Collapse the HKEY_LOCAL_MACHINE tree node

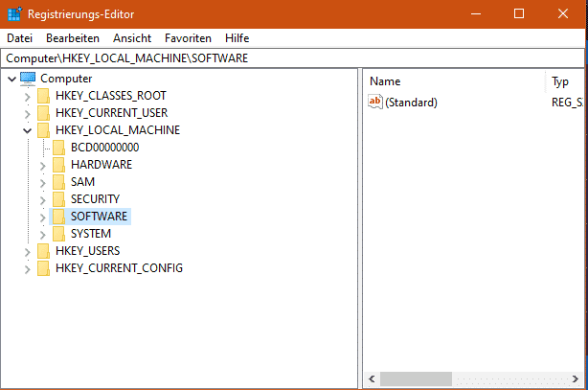pyautogui.click(x=27, y=130)
